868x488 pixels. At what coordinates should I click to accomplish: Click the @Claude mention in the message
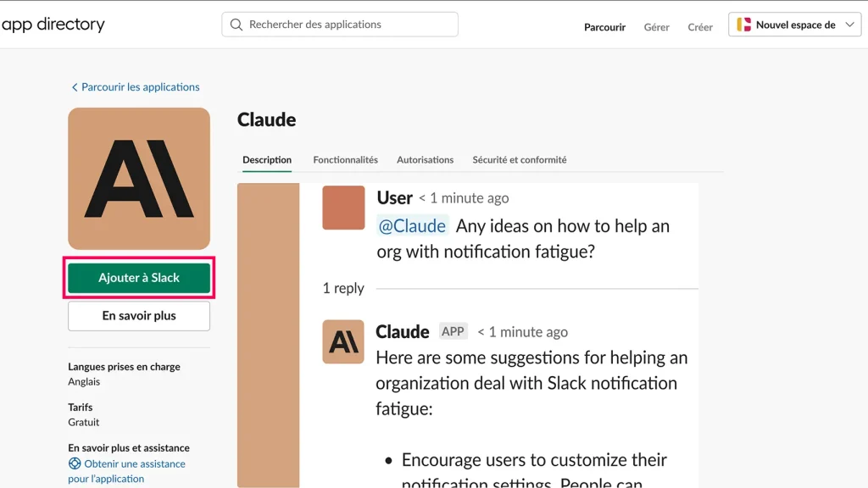click(x=412, y=225)
